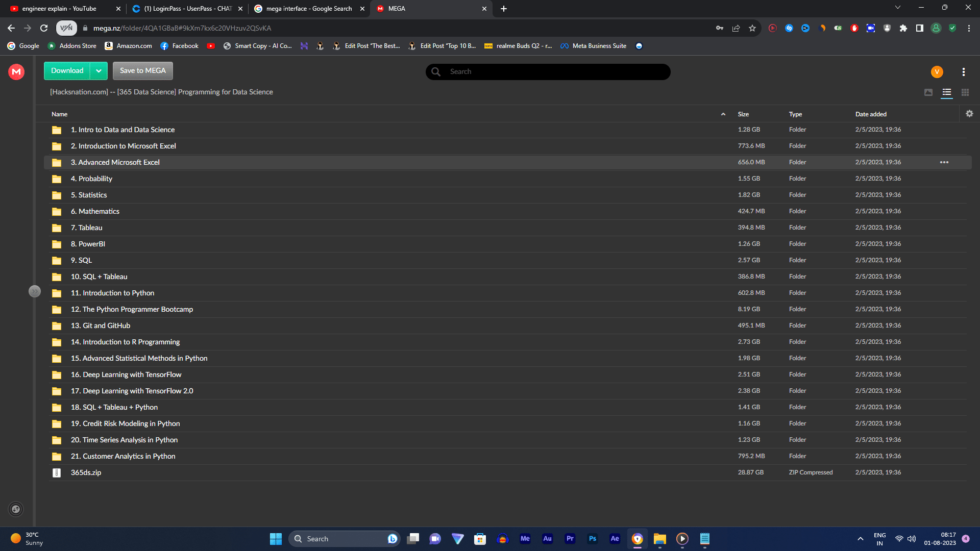Screen dimensions: 980x551
Task: Expand the Download button dropdown arrow
Action: point(99,70)
